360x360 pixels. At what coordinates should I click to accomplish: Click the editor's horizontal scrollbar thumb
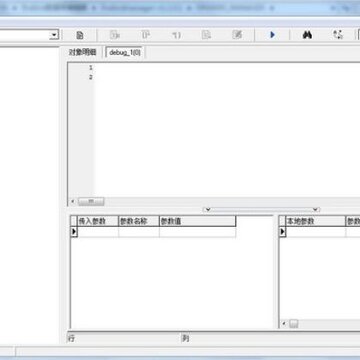(x=91, y=202)
